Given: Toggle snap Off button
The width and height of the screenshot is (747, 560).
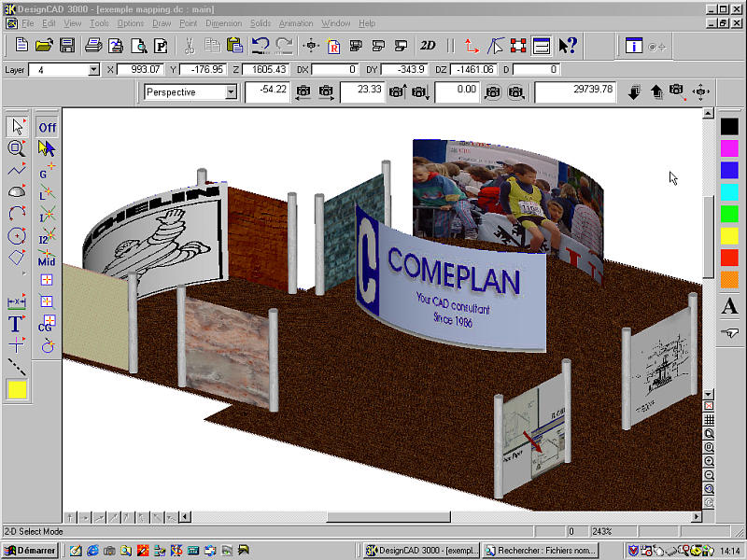Looking at the screenshot, I should pos(48,128).
